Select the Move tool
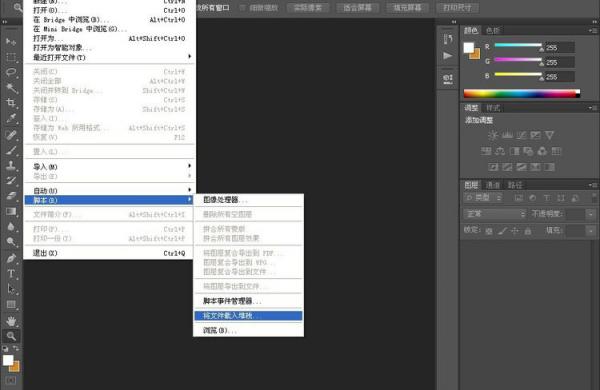The image size is (600, 390). tap(11, 41)
